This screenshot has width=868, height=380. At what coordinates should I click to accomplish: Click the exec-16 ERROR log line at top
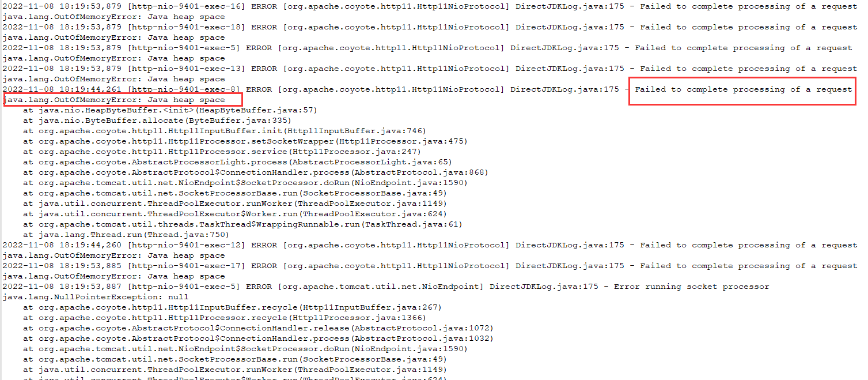click(430, 6)
